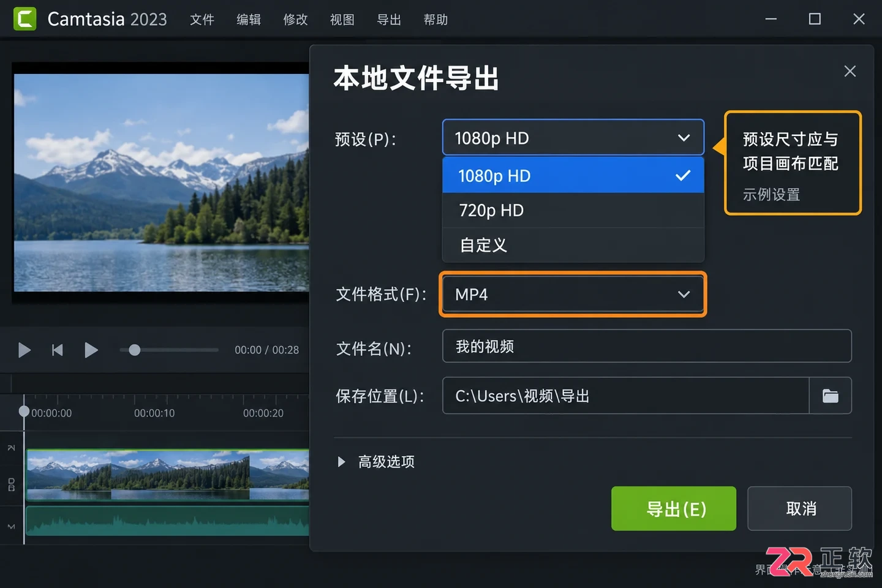Close the 本地文件导出 dialog with X

point(850,71)
